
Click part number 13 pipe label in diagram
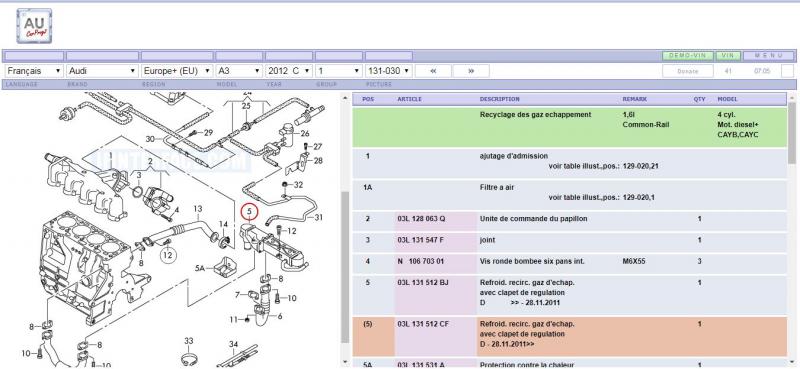[x=198, y=209]
